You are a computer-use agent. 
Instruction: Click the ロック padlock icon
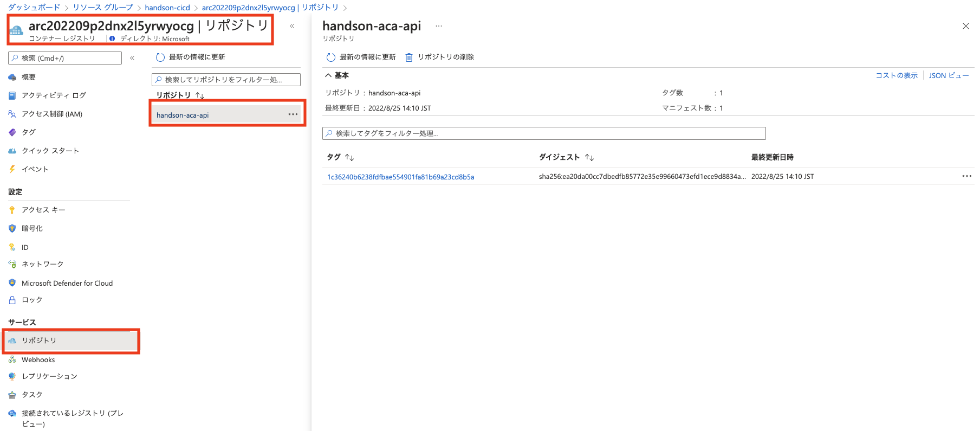point(12,300)
